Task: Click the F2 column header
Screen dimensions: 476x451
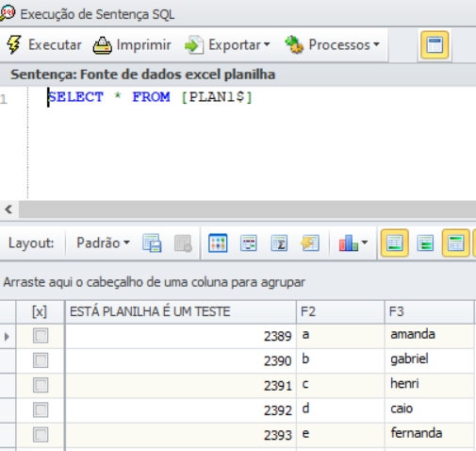Action: point(340,312)
